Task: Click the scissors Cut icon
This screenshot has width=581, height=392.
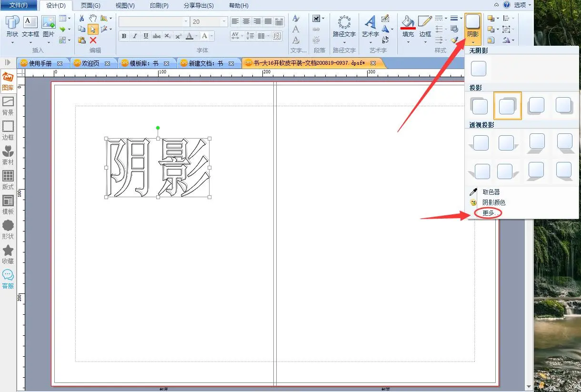Action: tap(82, 18)
